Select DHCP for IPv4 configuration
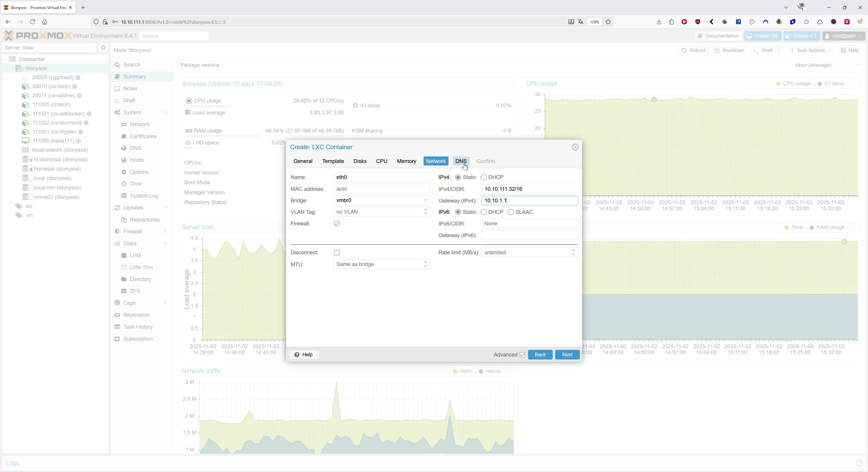The height and width of the screenshot is (472, 868). (484, 177)
